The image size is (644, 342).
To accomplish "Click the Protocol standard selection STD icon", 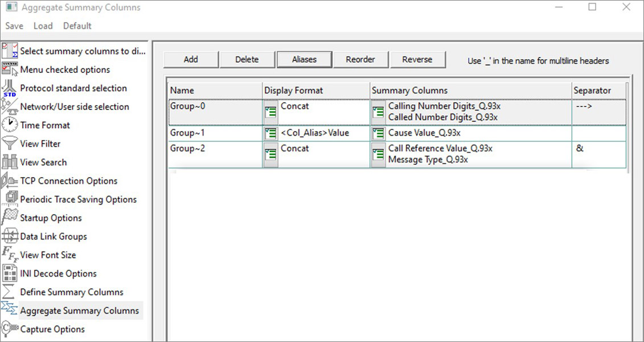I will 10,88.
